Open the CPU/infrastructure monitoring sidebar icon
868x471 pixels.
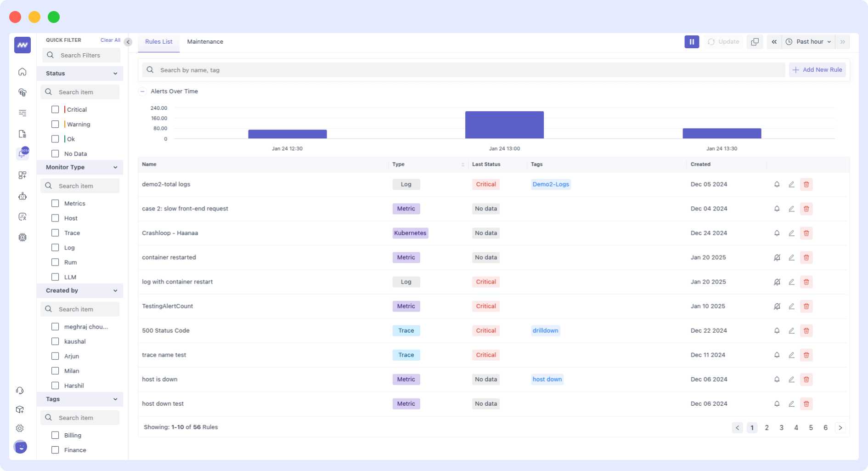[22, 237]
